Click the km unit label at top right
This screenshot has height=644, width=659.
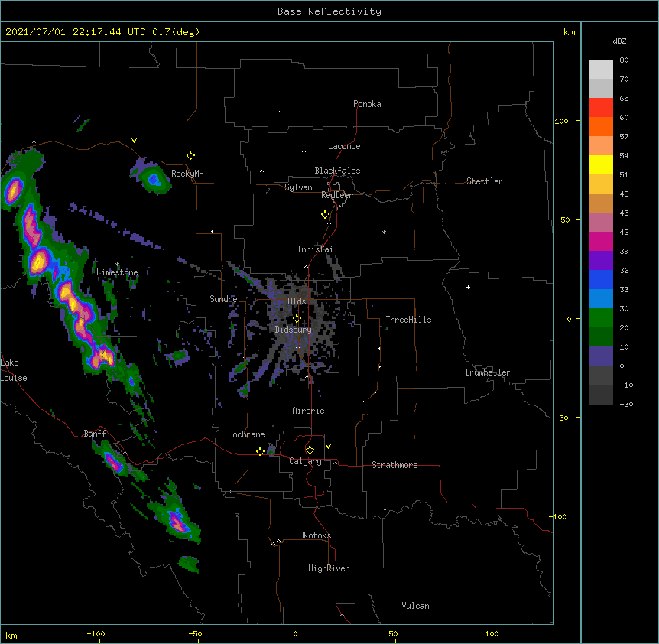tap(570, 32)
